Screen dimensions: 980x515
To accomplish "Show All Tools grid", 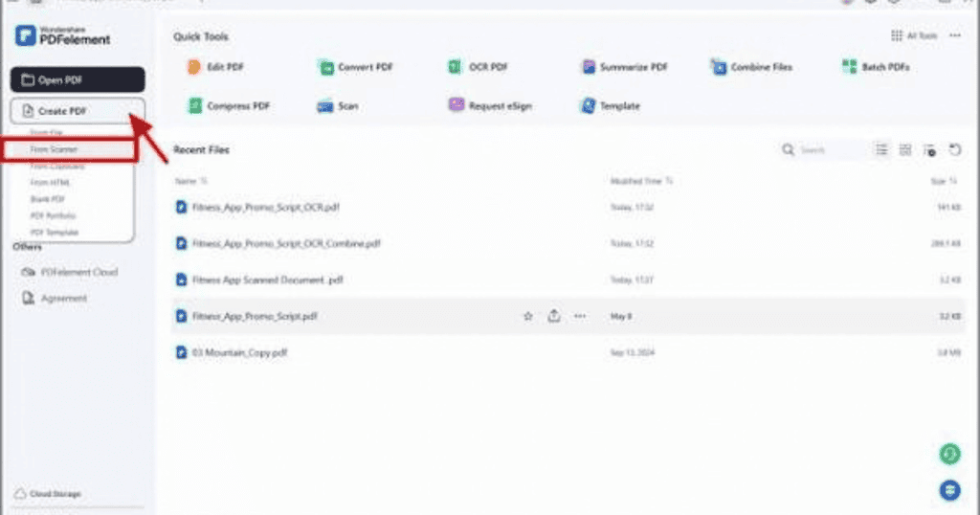I will point(914,35).
